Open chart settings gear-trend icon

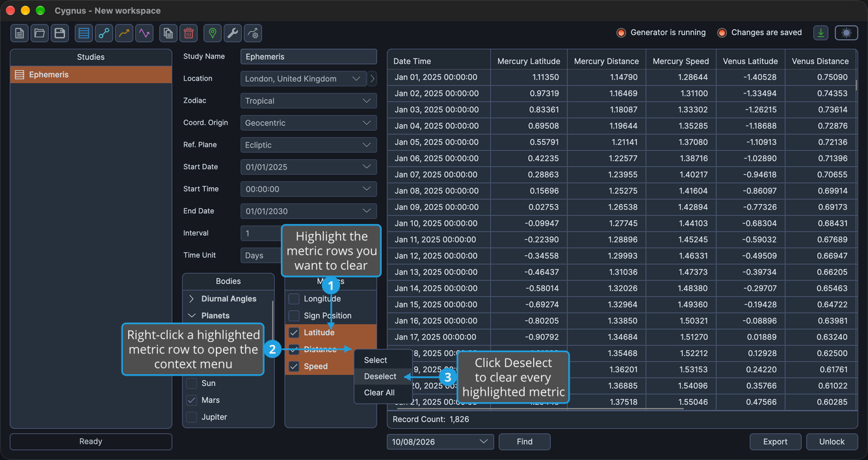253,33
